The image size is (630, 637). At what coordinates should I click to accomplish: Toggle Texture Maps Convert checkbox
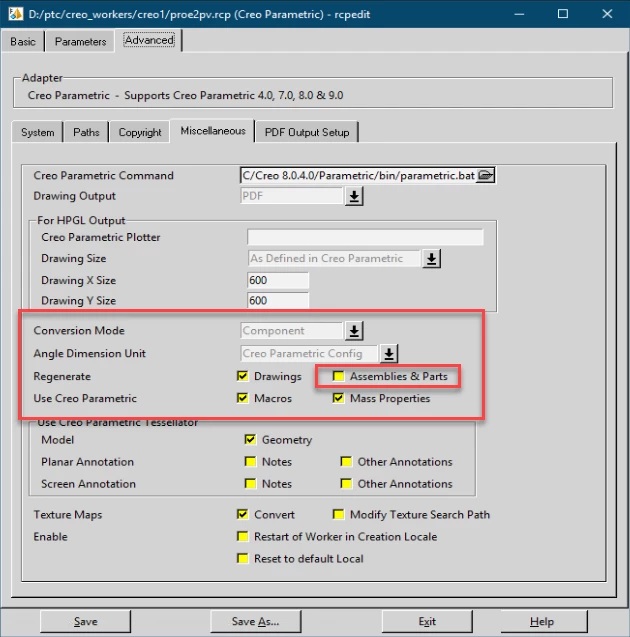tap(242, 514)
